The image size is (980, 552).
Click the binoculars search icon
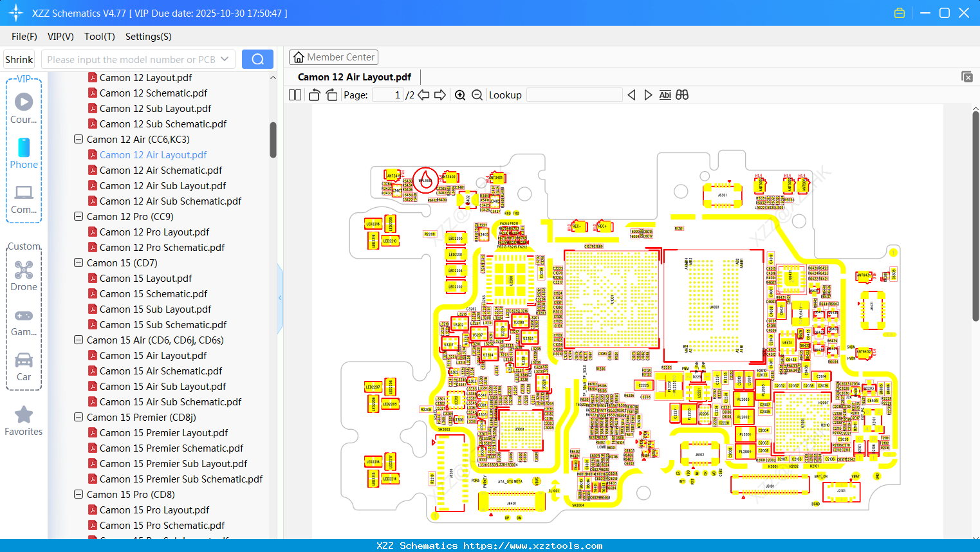[682, 95]
